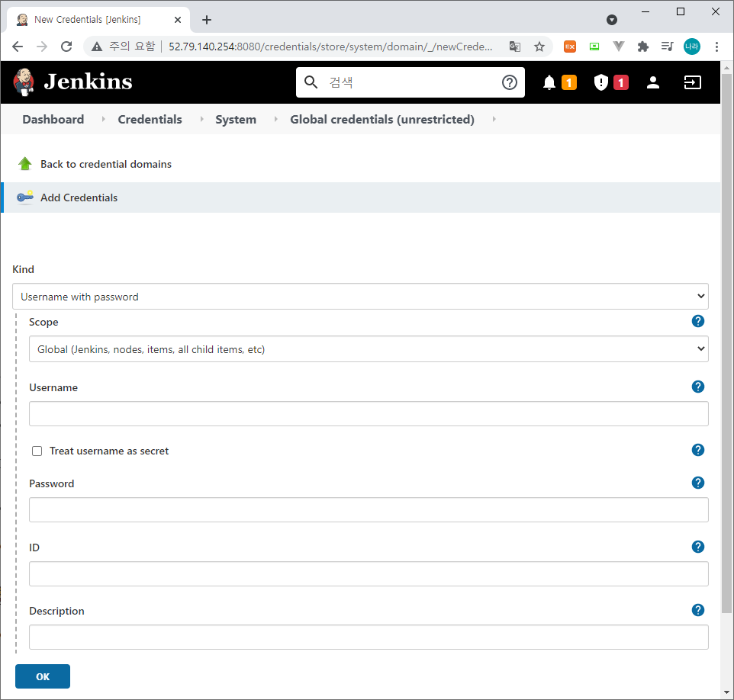Screen dimensions: 734x700
Task: Show help for Password field
Action: tap(697, 483)
